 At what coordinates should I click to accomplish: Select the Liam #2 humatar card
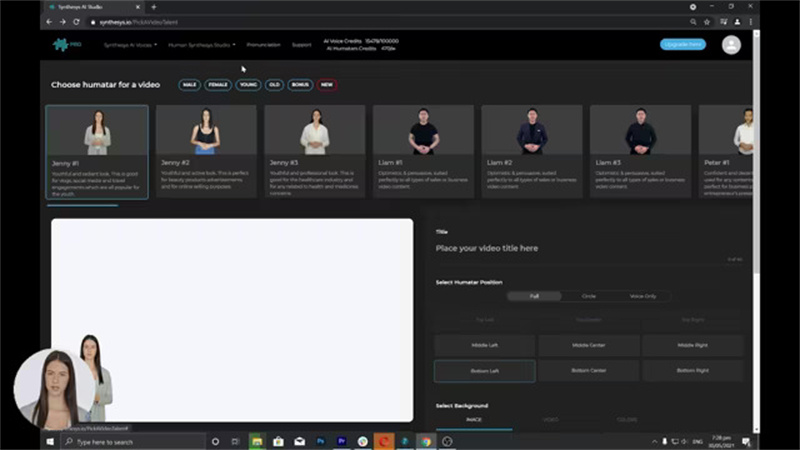532,152
